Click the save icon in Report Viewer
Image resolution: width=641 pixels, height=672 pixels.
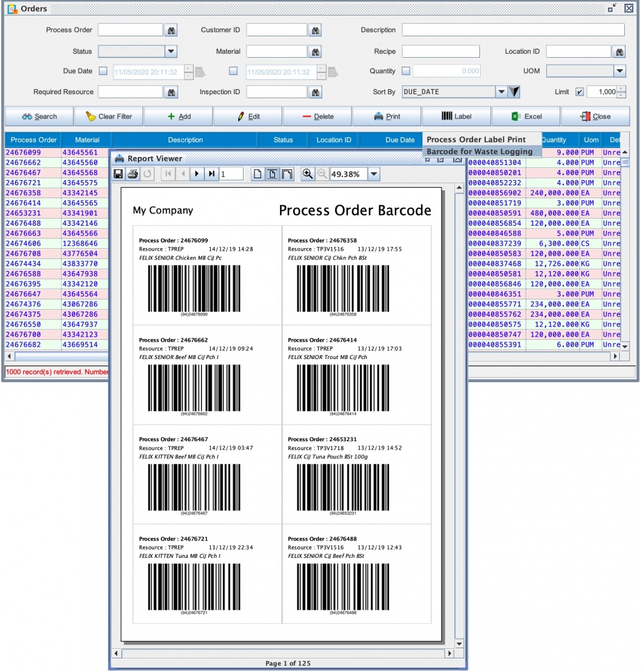tap(119, 174)
